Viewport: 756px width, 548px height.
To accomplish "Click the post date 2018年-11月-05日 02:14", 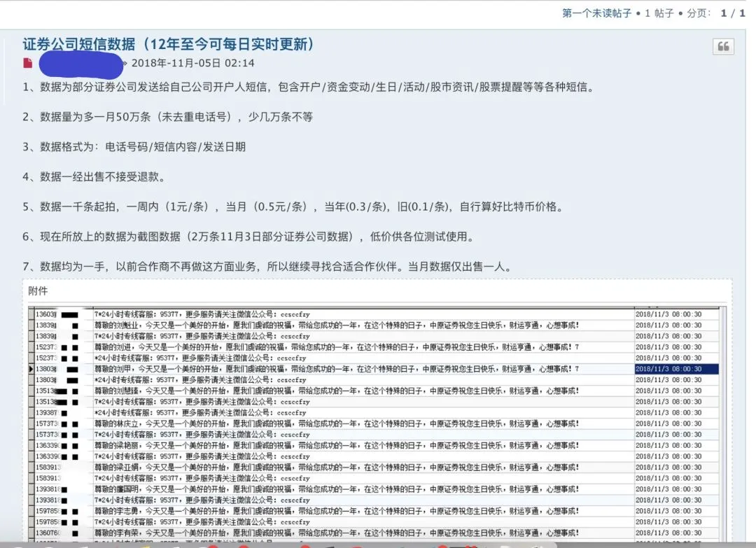I will point(193,63).
